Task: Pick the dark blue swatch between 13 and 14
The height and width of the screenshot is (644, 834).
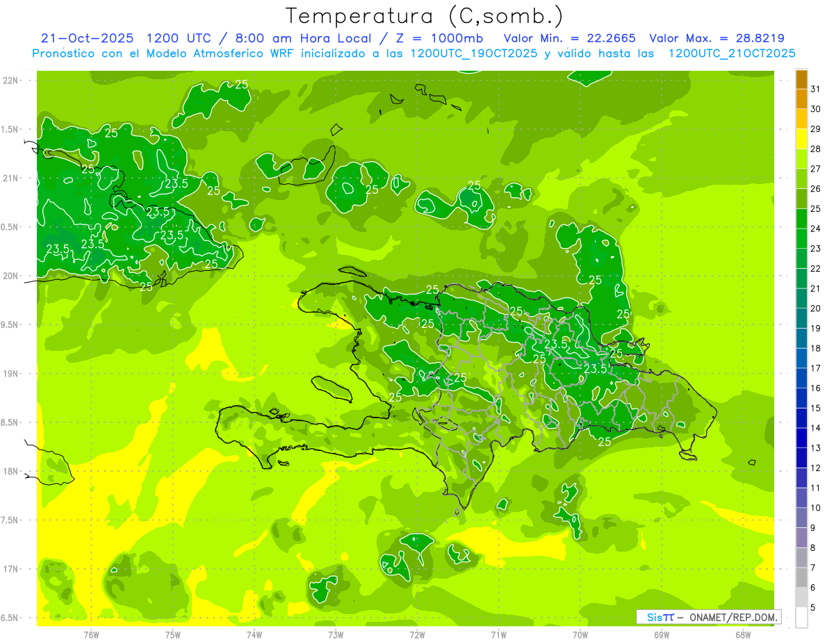Action: pyautogui.click(x=801, y=438)
